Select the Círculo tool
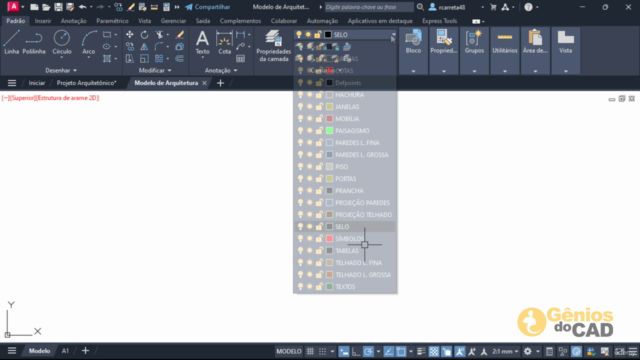Image resolution: width=640 pixels, height=360 pixels. [x=62, y=42]
